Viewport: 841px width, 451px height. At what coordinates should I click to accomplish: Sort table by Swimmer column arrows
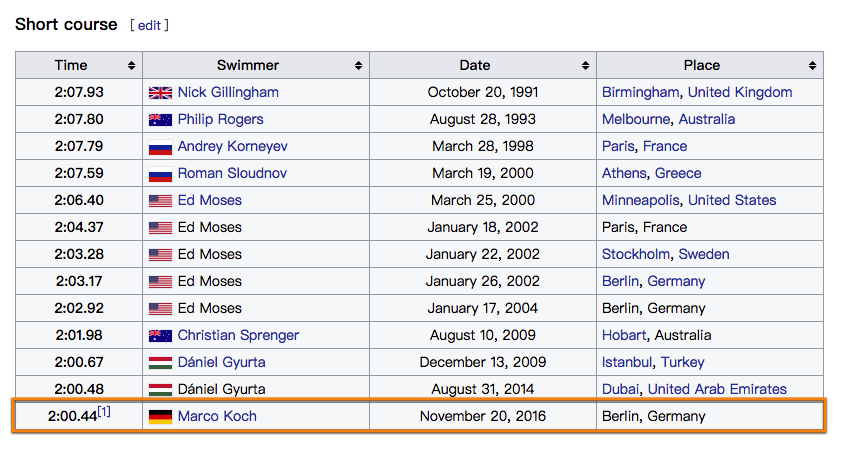[x=358, y=65]
